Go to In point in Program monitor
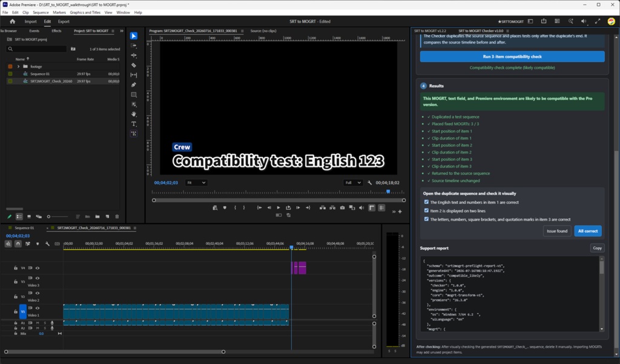The image size is (620, 364). (259, 207)
